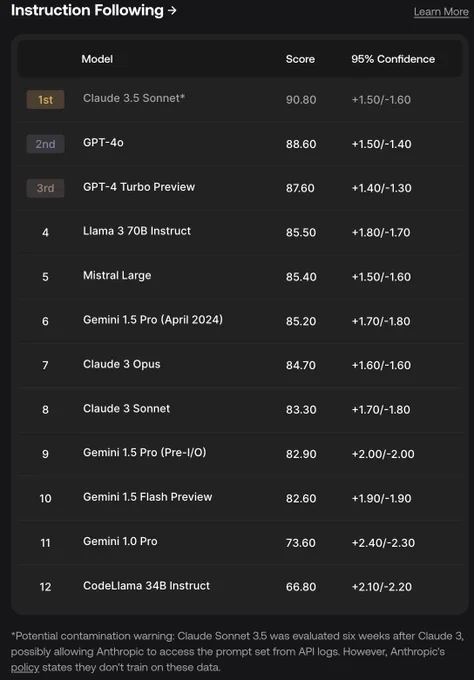
Task: Click the Model column header
Action: (97, 59)
